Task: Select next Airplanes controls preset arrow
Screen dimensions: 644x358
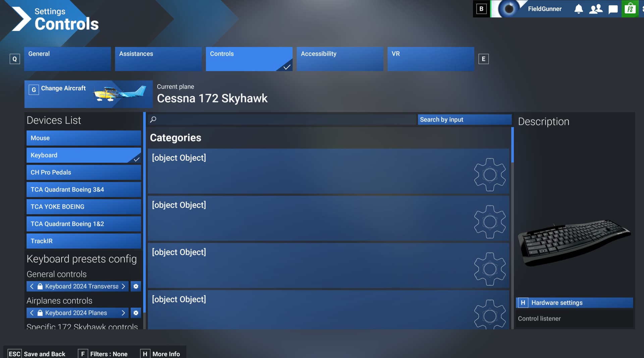Action: tap(123, 313)
